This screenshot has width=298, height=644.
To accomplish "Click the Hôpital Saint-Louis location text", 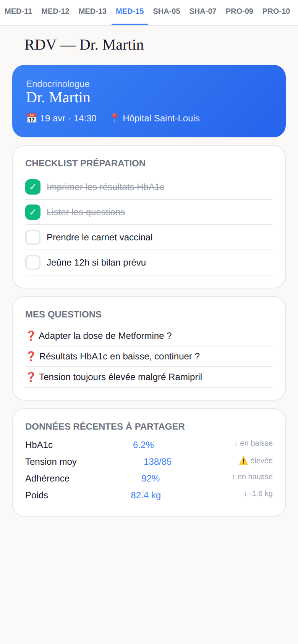I will tap(161, 118).
